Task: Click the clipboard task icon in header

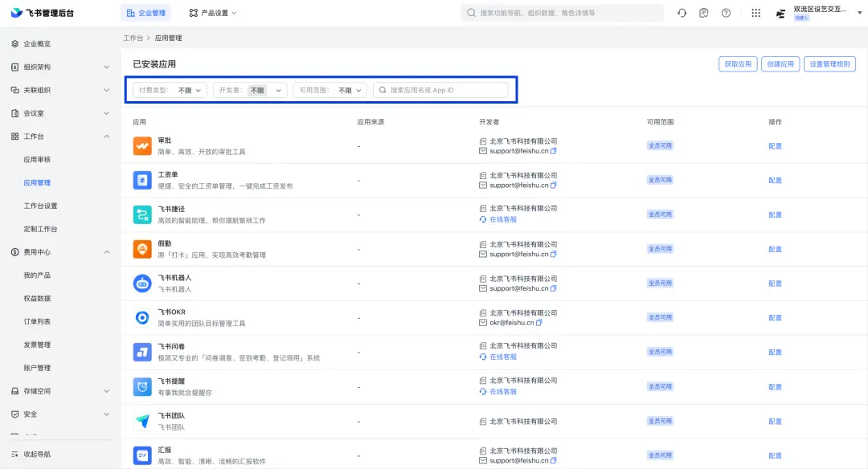Action: (704, 13)
